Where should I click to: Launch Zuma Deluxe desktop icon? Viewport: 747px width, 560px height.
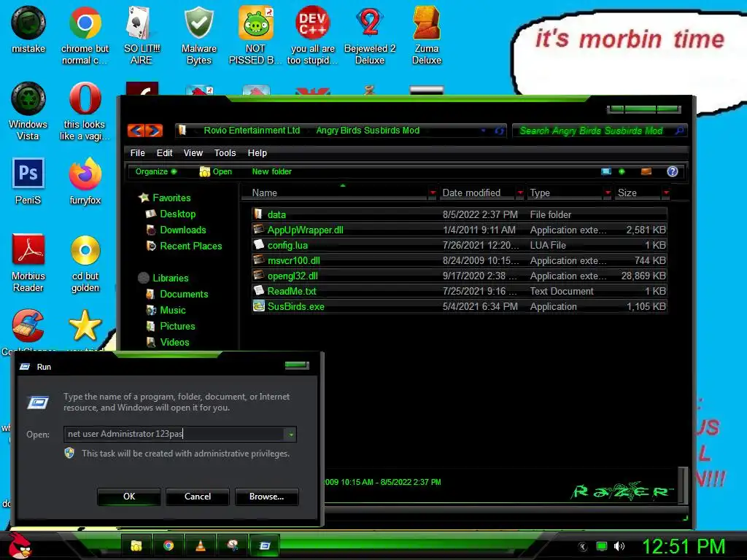pyautogui.click(x=426, y=35)
